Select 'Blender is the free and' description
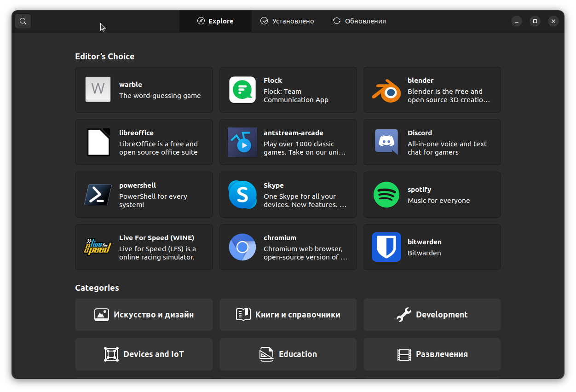Viewport: 576px width, 392px height. 445,92
